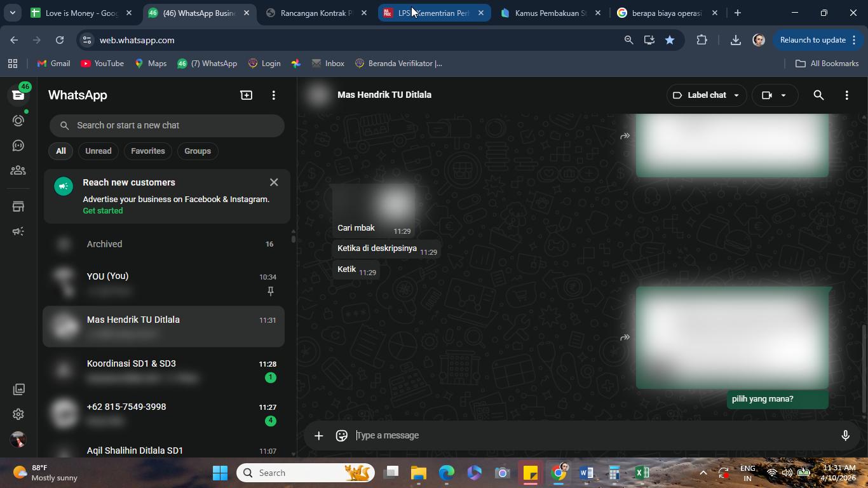Search within the Mas Hendrik conversation
This screenshot has height=488, width=868.
point(818,95)
